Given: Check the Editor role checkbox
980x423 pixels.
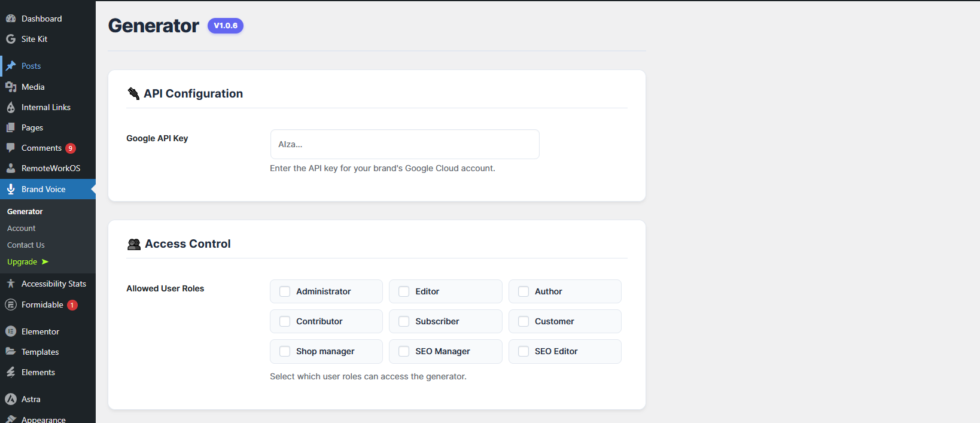Looking at the screenshot, I should (x=404, y=291).
